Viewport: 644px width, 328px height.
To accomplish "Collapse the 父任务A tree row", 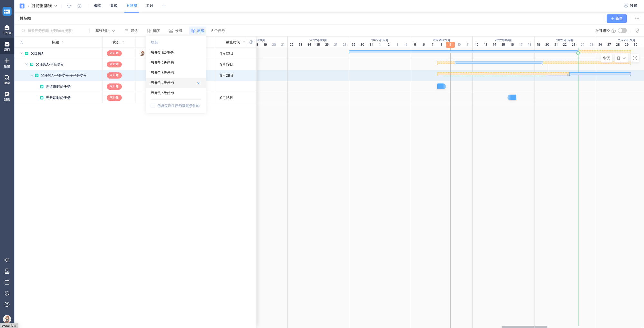I will pyautogui.click(x=22, y=53).
